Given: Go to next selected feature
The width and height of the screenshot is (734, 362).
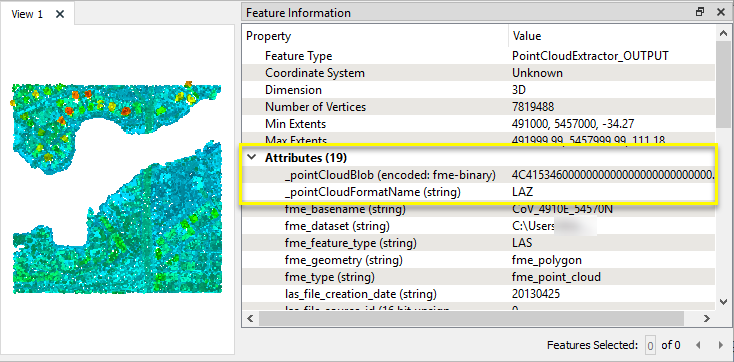Looking at the screenshot, I should pos(721,346).
